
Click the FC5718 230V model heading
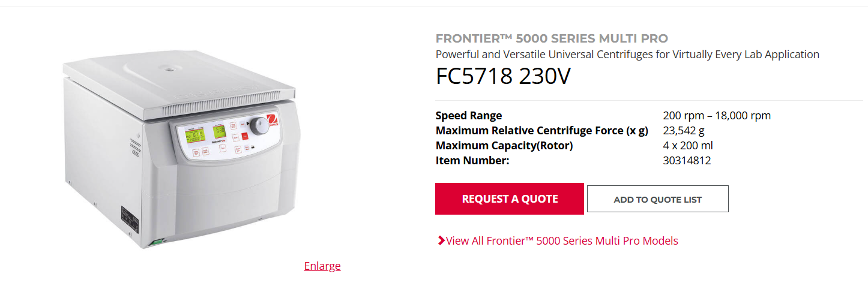click(503, 77)
